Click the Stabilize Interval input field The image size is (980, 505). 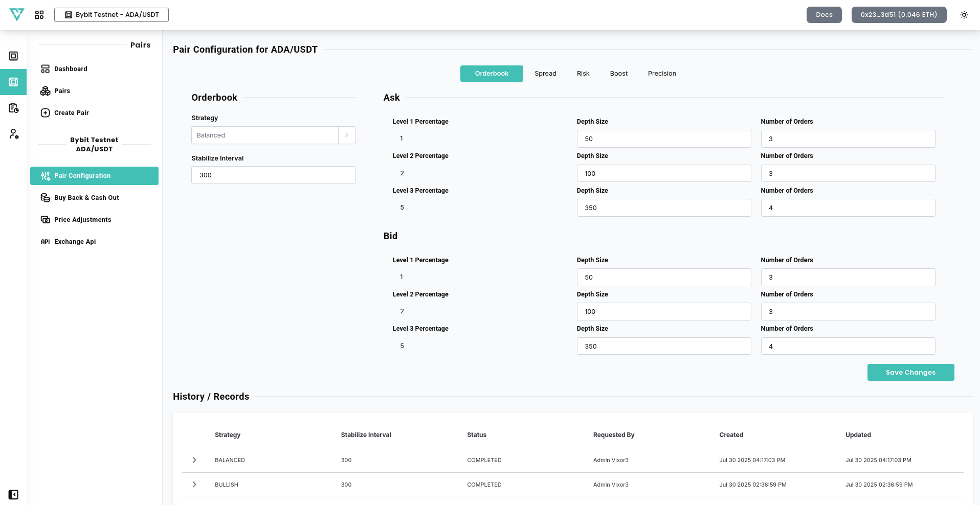click(273, 175)
